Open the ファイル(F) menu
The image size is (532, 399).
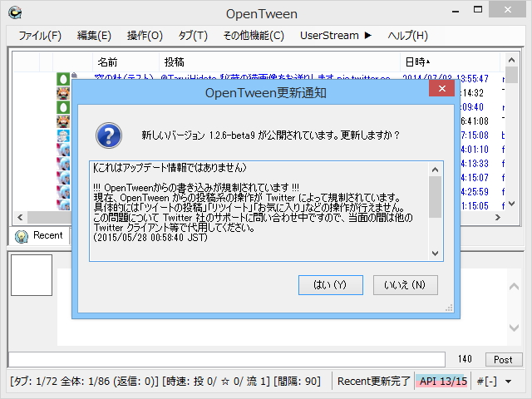pyautogui.click(x=40, y=35)
